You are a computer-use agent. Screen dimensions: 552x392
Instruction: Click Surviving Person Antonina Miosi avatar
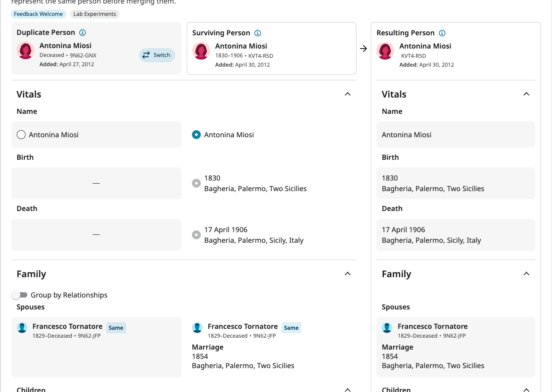click(201, 51)
